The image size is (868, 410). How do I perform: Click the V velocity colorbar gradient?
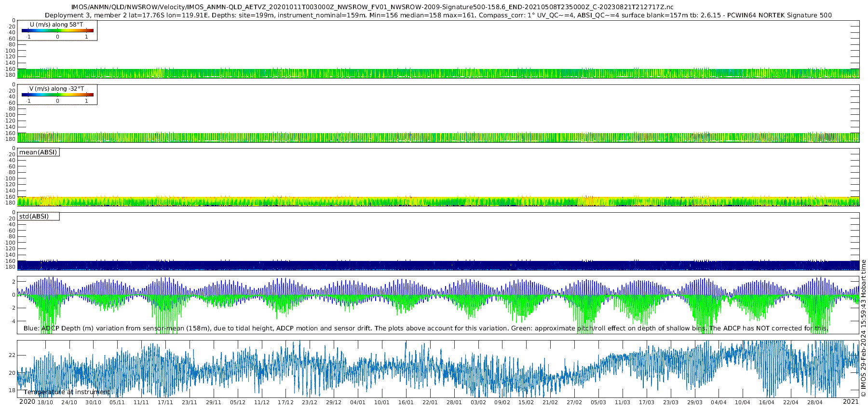tap(57, 95)
